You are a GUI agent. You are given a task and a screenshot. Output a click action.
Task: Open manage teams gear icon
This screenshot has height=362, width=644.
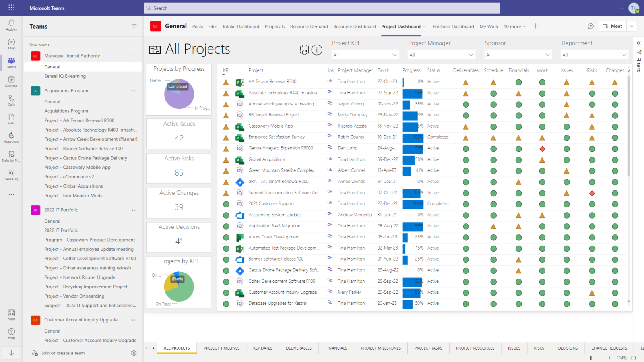[134, 353]
